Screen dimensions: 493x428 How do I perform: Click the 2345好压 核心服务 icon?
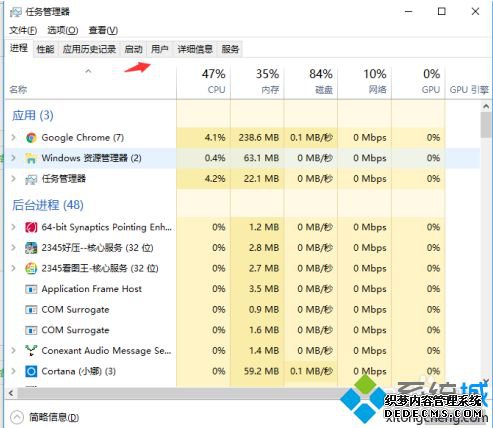31,248
